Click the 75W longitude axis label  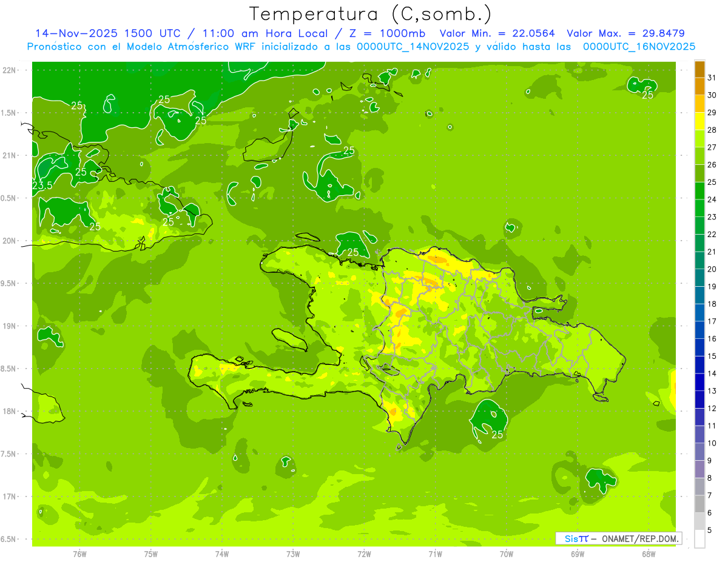coord(150,554)
